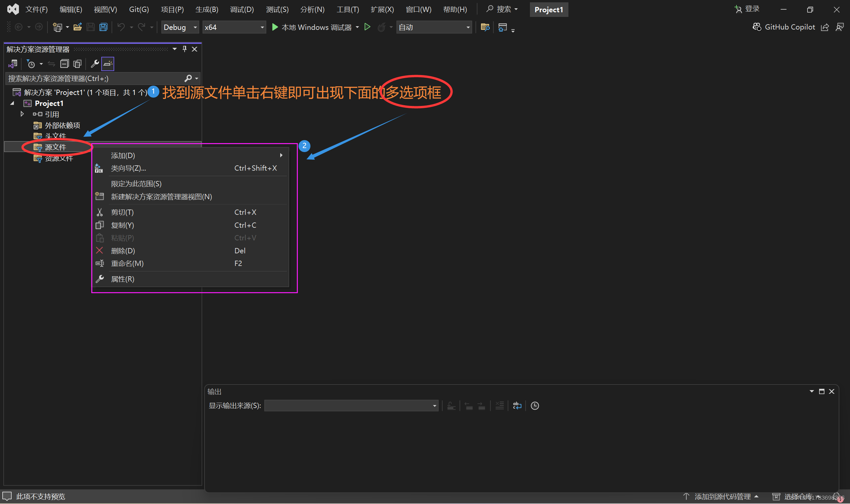Open the 自动 dropdown in toolbar
Screen dimensions: 850x504
coord(434,27)
